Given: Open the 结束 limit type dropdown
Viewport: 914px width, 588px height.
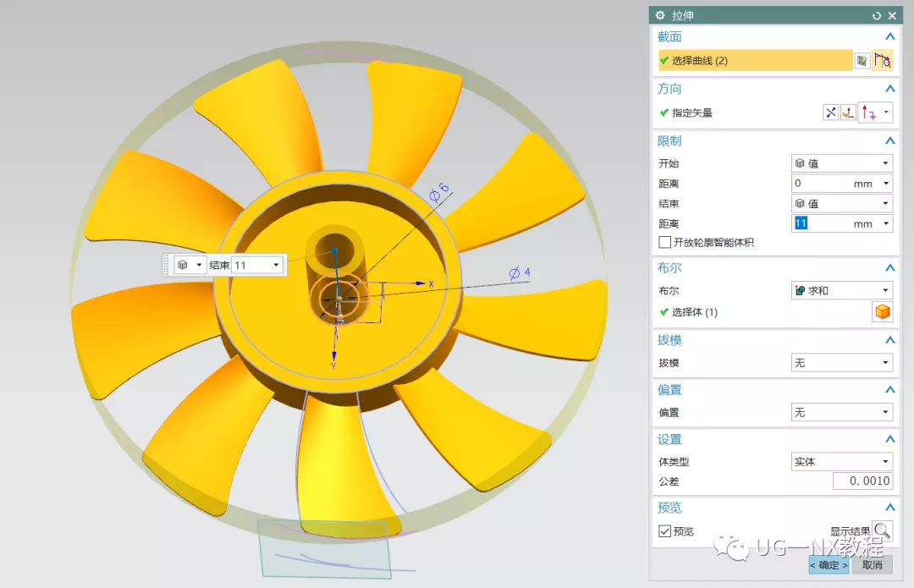Looking at the screenshot, I should tap(842, 203).
